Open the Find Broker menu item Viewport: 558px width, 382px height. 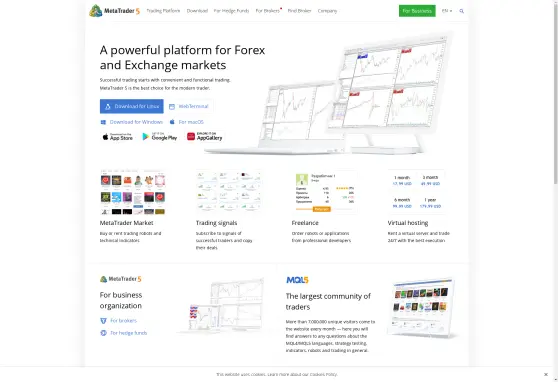pyautogui.click(x=299, y=11)
